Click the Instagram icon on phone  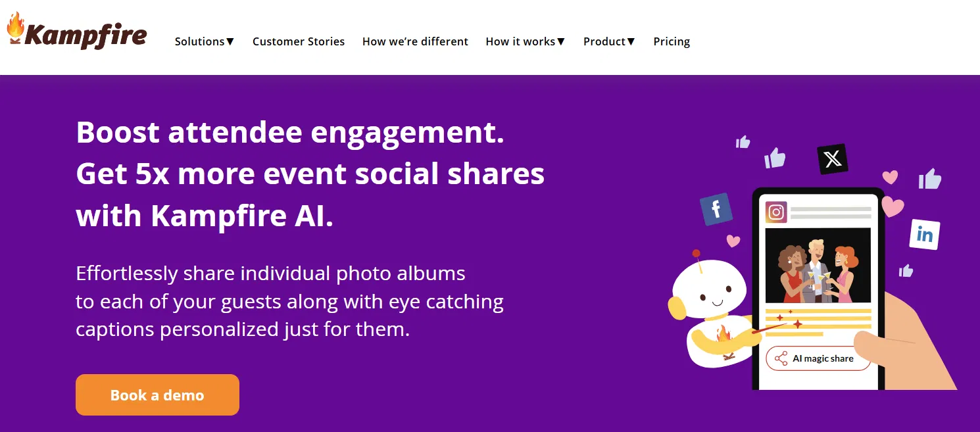[776, 212]
